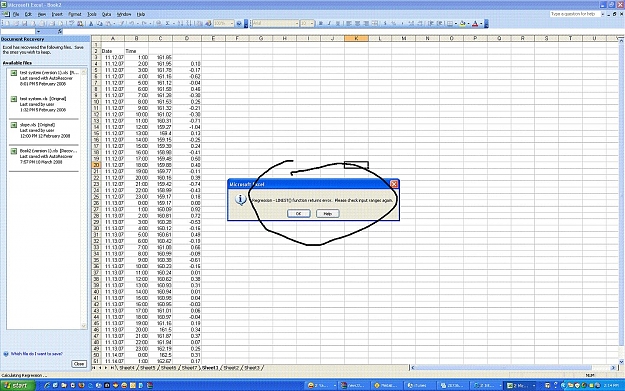The height and width of the screenshot is (391, 625).
Task: Click Sort Descending icon
Action: [189, 24]
